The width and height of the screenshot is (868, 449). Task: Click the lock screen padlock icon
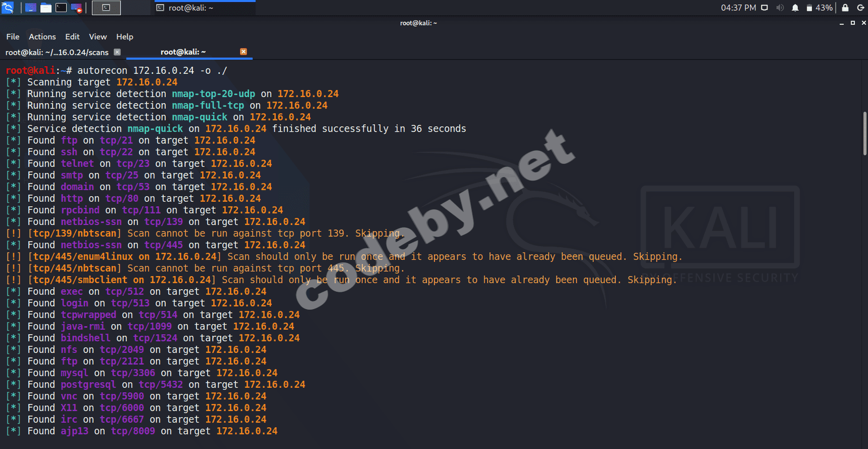pos(845,8)
